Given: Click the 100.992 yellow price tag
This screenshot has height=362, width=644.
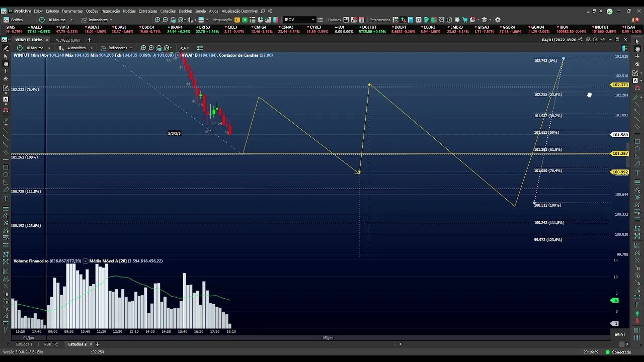Looking at the screenshot, I should [x=619, y=172].
